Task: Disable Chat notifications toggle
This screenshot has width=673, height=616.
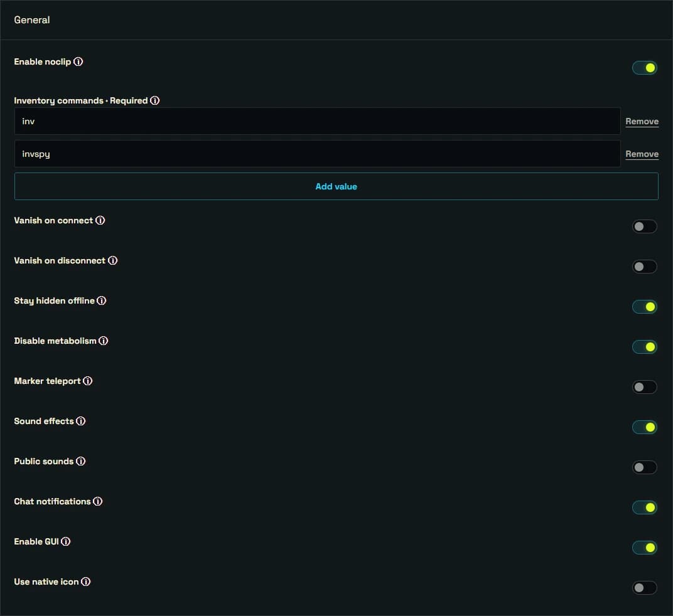Action: 644,507
